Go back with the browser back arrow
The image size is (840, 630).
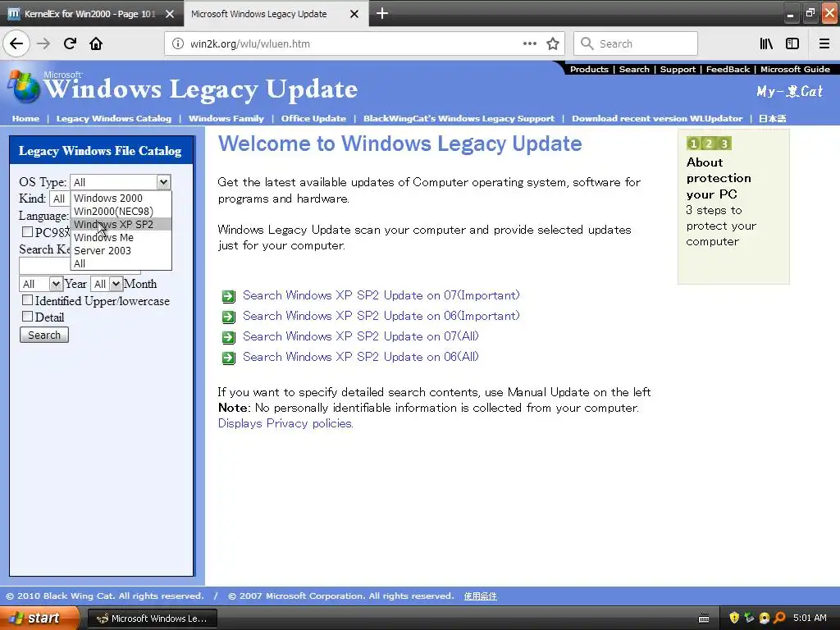coord(16,43)
